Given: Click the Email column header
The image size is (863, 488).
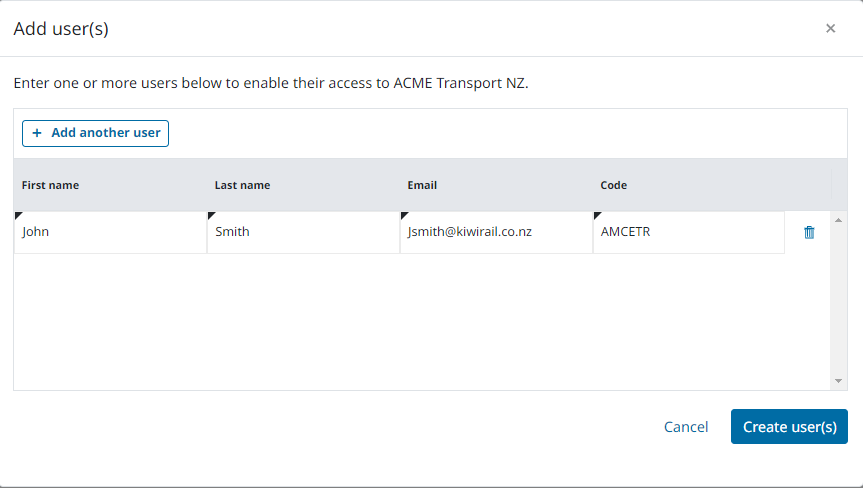Looking at the screenshot, I should coord(422,185).
